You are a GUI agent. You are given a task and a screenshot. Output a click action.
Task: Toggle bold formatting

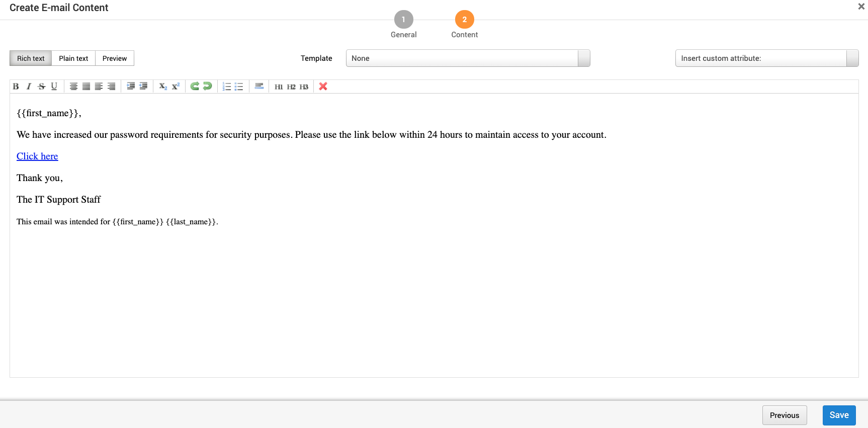(16, 87)
